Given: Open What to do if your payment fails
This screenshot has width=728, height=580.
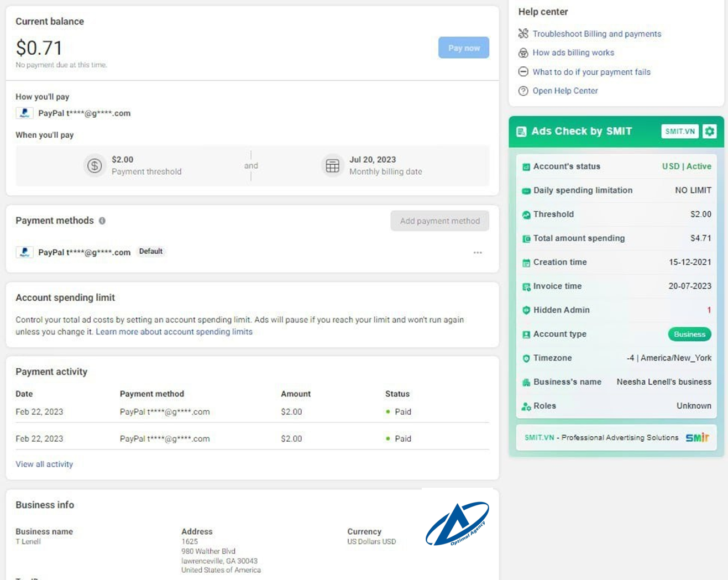Looking at the screenshot, I should (591, 72).
